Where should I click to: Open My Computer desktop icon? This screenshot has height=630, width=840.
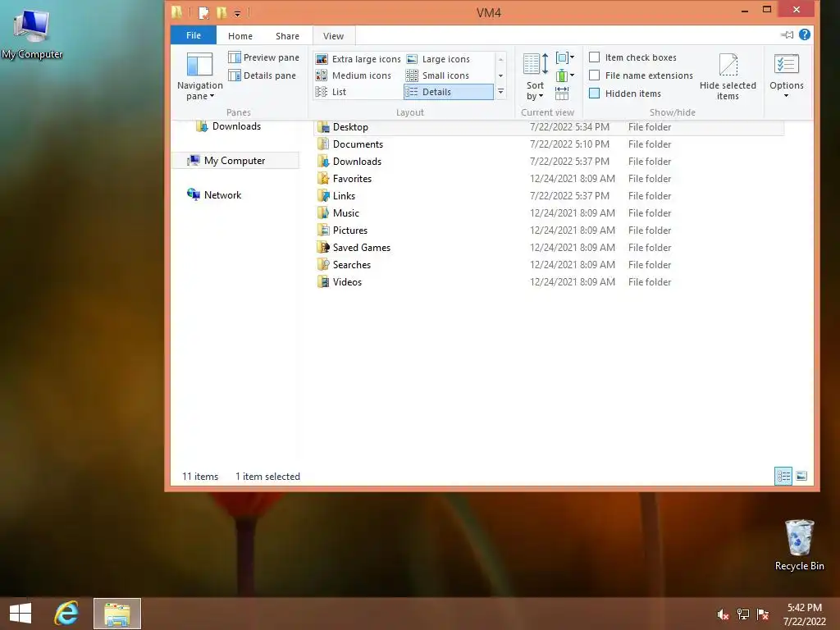(32, 33)
